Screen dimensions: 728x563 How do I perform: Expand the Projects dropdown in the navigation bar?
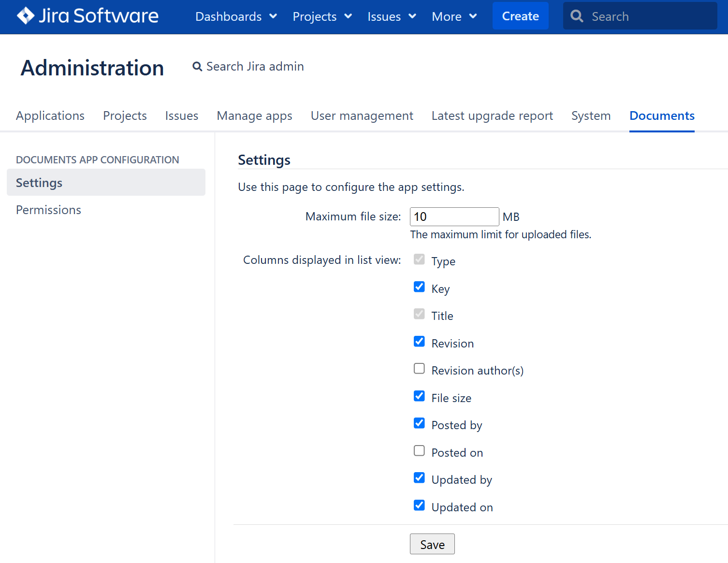(x=321, y=16)
